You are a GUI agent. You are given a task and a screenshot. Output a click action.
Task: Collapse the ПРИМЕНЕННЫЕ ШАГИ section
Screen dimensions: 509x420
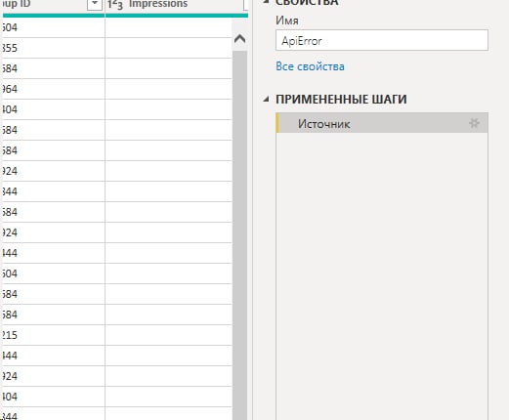[x=266, y=99]
